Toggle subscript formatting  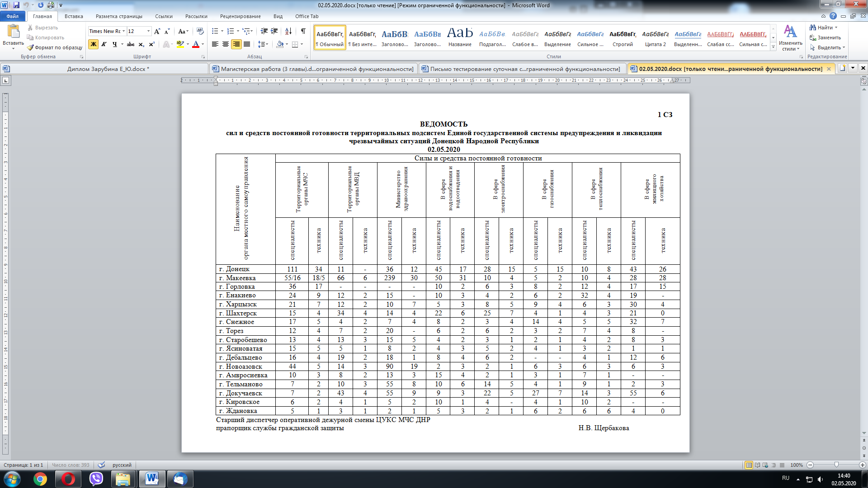pyautogui.click(x=142, y=44)
